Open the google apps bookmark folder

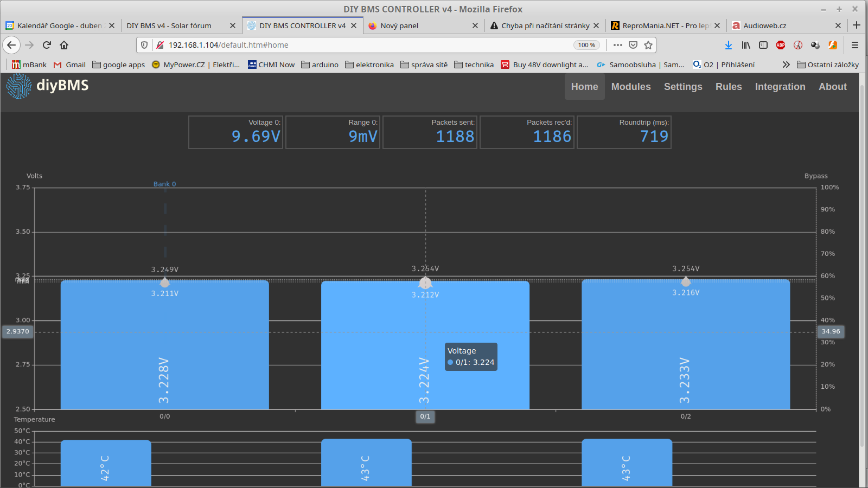119,65
